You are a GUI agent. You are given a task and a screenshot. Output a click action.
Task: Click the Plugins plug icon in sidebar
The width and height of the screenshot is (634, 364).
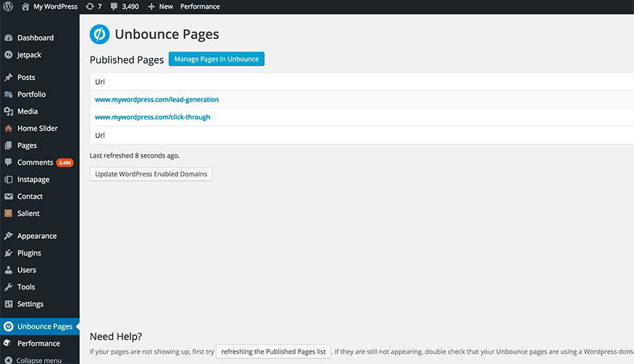point(9,253)
